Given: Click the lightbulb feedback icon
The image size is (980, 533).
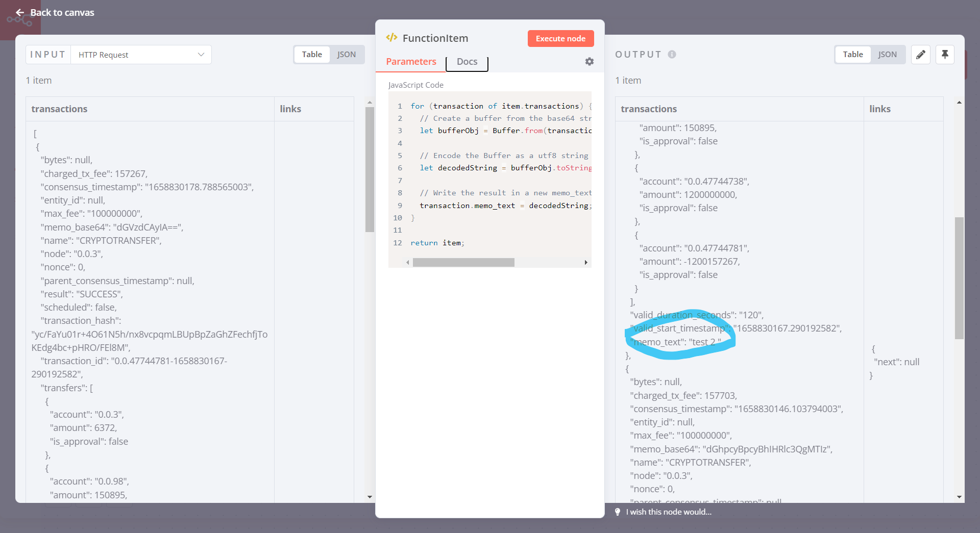Looking at the screenshot, I should [x=618, y=512].
